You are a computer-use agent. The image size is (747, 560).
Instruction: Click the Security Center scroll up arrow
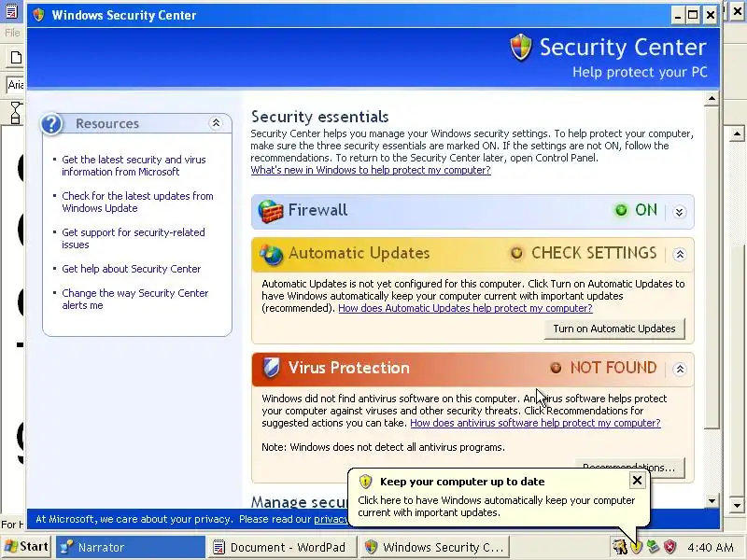pyautogui.click(x=712, y=99)
